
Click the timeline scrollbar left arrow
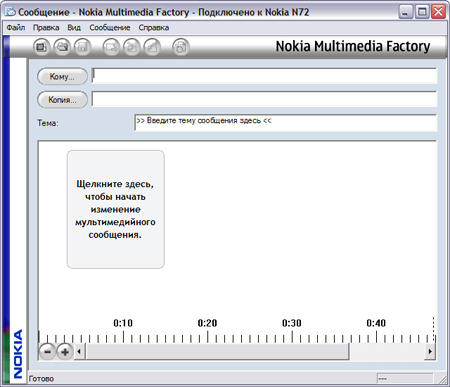coord(79,352)
